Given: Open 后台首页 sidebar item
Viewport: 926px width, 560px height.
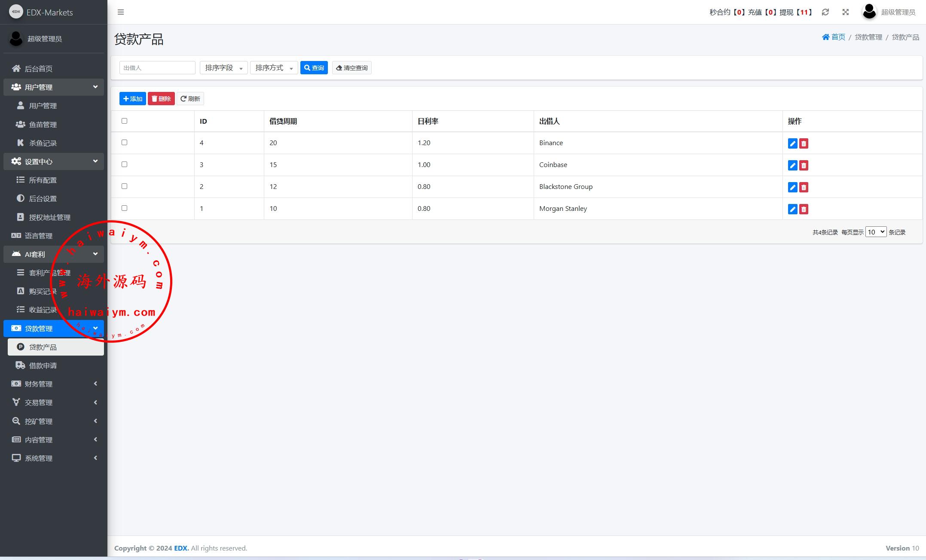Looking at the screenshot, I should (39, 69).
